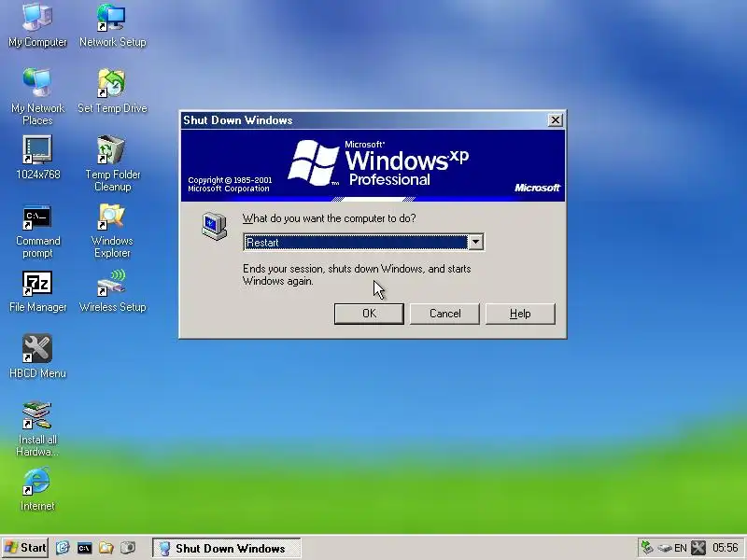Click the camera quick launch icon
This screenshot has height=560, width=747.
[128, 548]
